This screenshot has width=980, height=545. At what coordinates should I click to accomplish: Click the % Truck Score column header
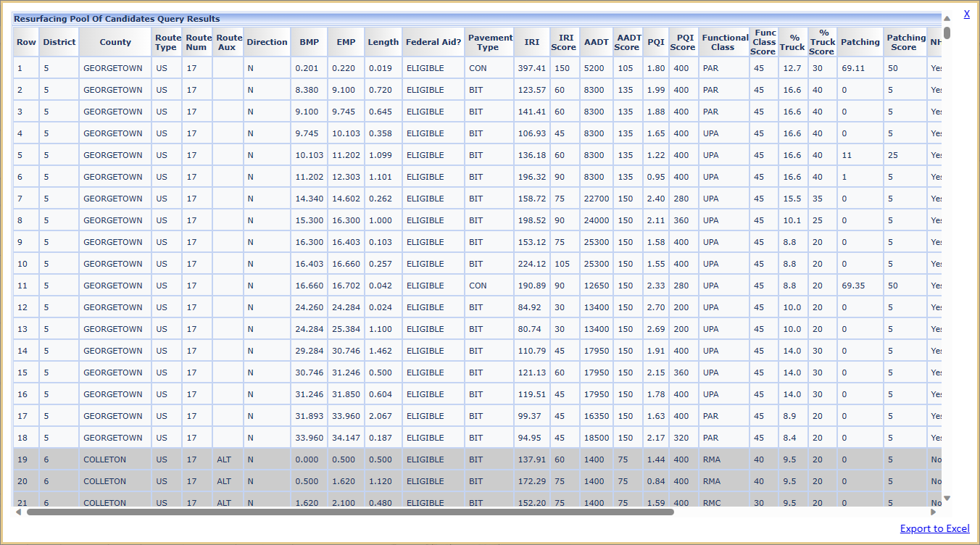point(822,42)
